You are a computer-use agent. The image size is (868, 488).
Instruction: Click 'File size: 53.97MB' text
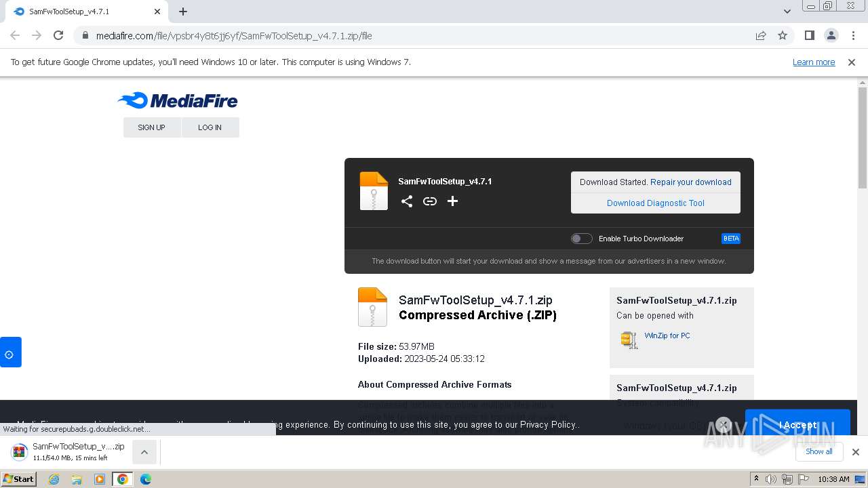click(x=397, y=347)
